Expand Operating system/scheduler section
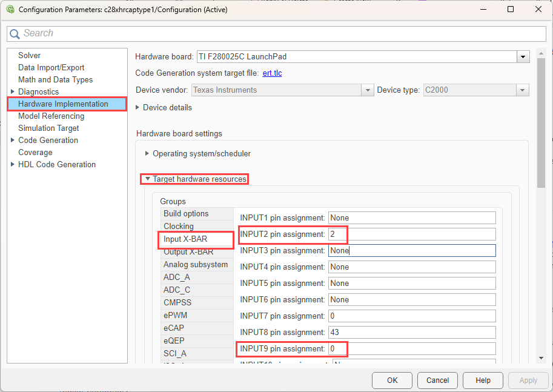 [147, 153]
